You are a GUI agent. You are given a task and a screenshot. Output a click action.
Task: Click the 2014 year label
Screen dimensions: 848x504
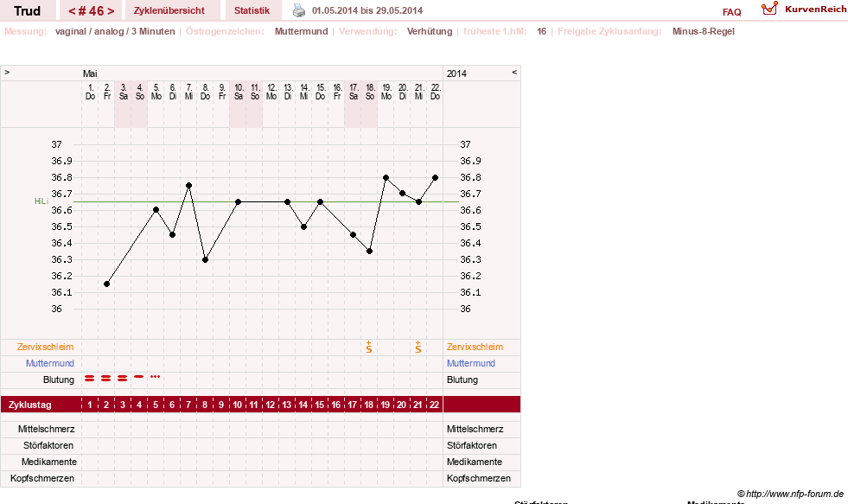click(x=456, y=73)
